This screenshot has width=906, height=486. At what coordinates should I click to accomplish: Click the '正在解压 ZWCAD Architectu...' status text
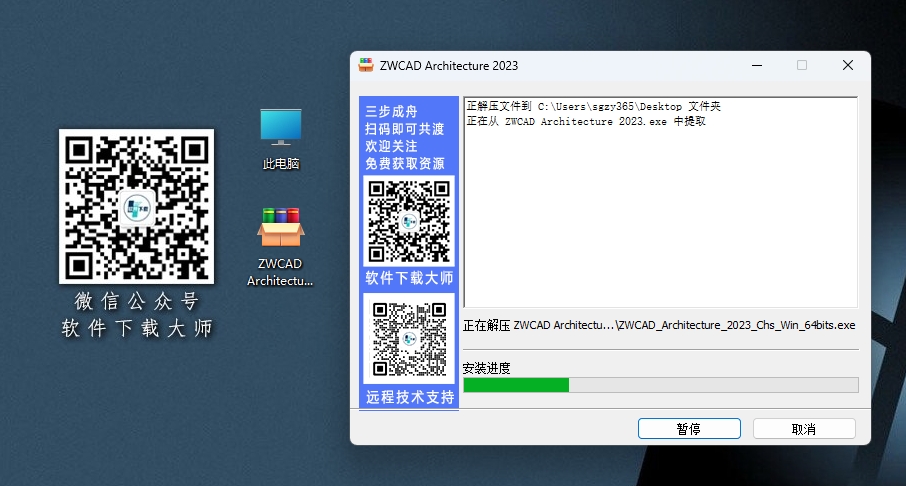[x=659, y=325]
